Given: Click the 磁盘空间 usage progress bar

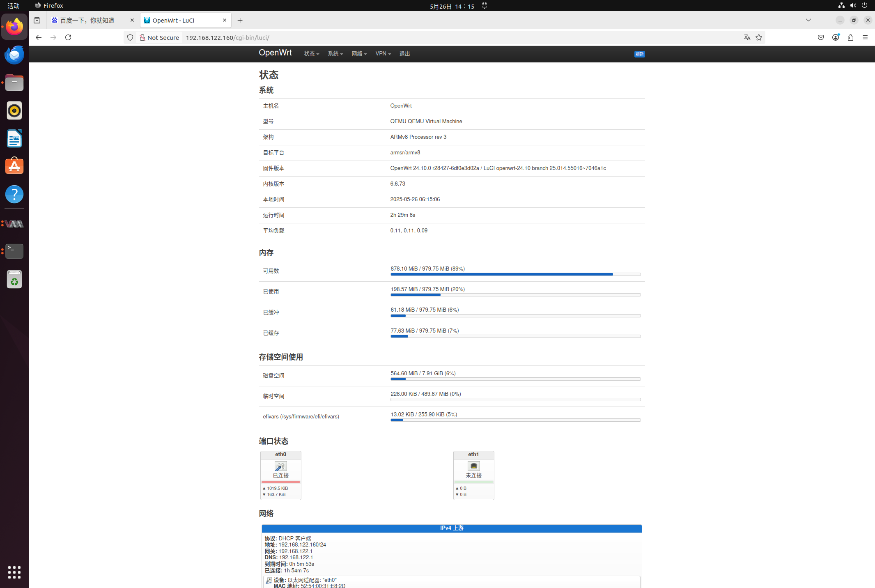Looking at the screenshot, I should (x=515, y=379).
